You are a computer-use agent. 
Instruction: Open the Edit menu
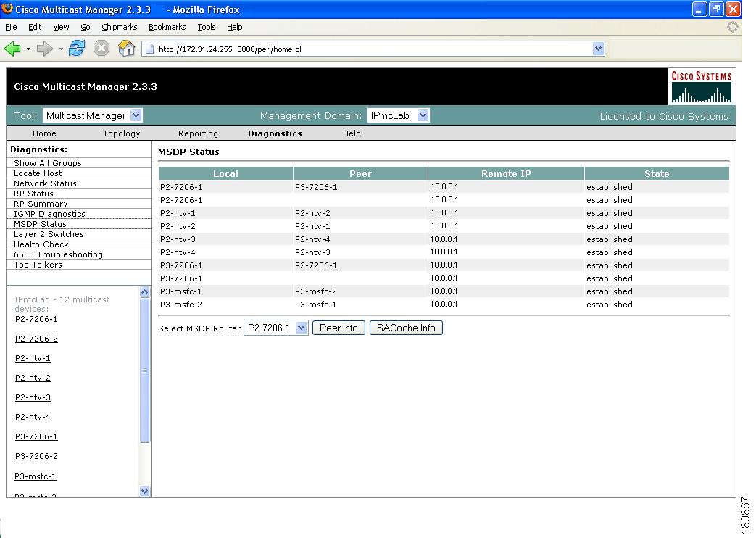coord(35,27)
